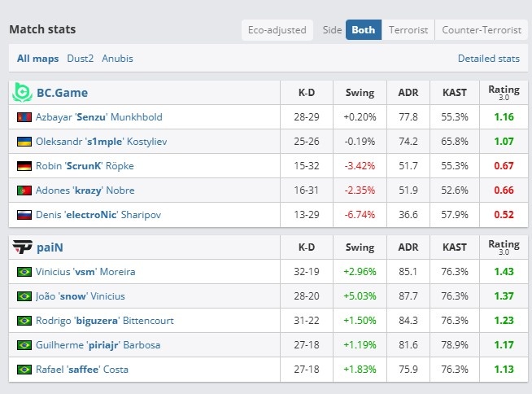Switch side filter to Terrorist
The height and width of the screenshot is (394, 532).
point(408,30)
